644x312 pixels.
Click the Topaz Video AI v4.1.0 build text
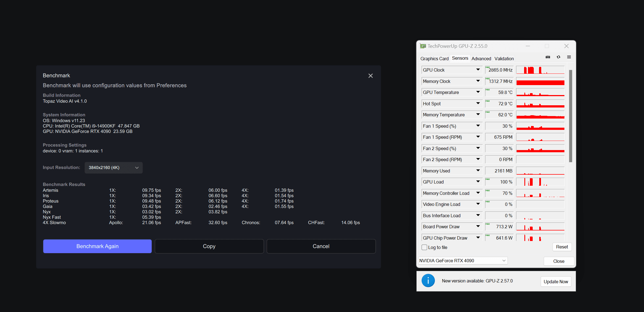point(65,101)
